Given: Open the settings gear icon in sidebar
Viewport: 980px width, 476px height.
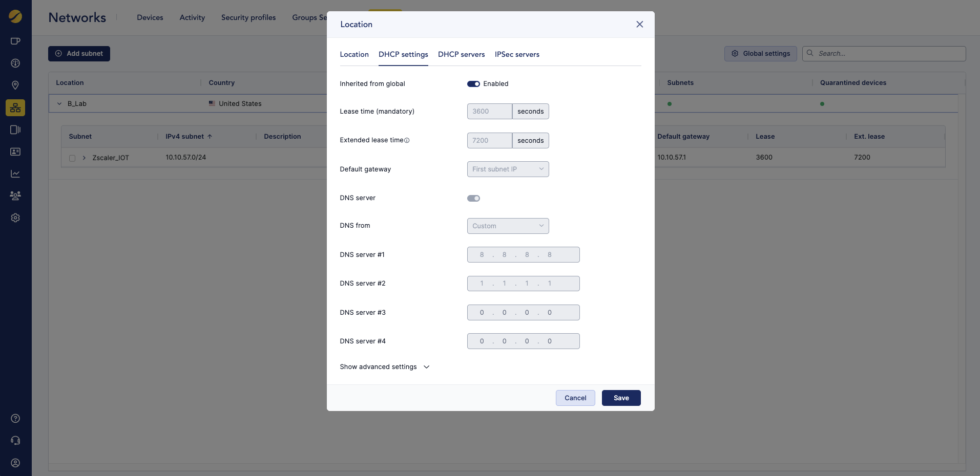Looking at the screenshot, I should tap(15, 218).
